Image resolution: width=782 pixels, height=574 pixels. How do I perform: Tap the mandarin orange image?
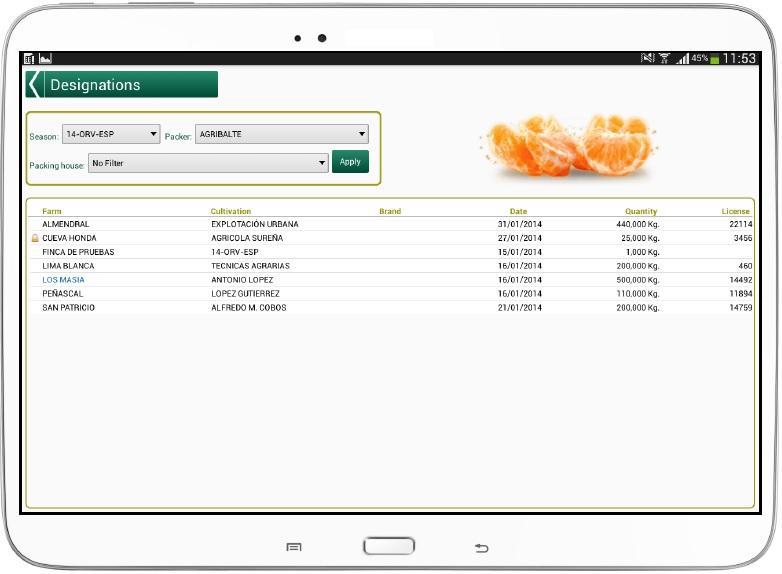(x=569, y=146)
